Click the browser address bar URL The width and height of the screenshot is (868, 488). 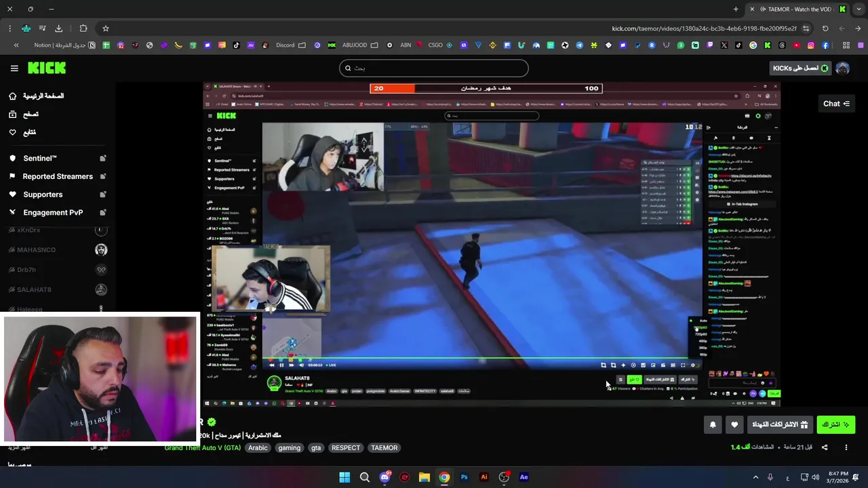(x=704, y=28)
